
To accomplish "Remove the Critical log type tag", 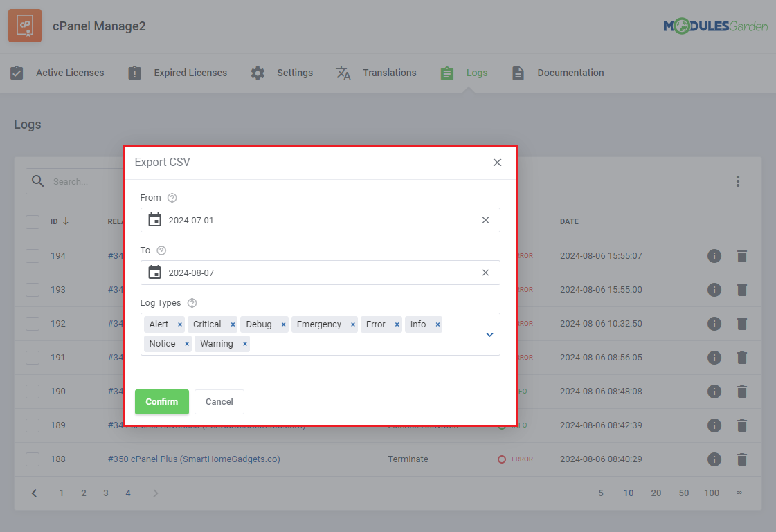I will 233,325.
